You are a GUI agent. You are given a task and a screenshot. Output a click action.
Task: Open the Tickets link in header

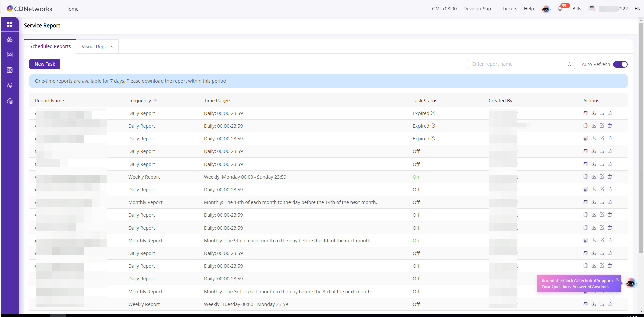click(509, 9)
